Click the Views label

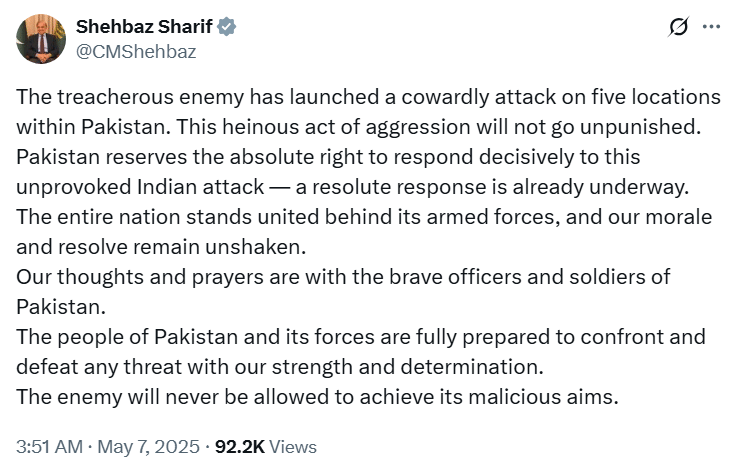click(x=293, y=446)
